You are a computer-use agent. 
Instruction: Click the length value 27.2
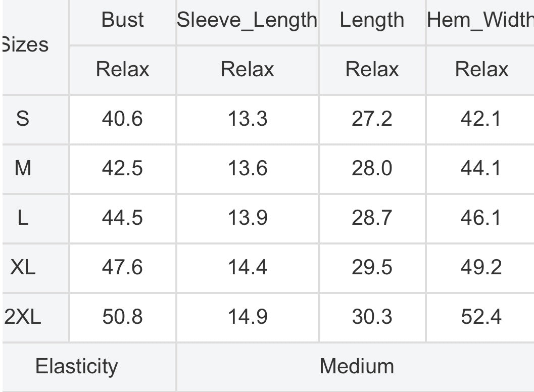tap(372, 119)
